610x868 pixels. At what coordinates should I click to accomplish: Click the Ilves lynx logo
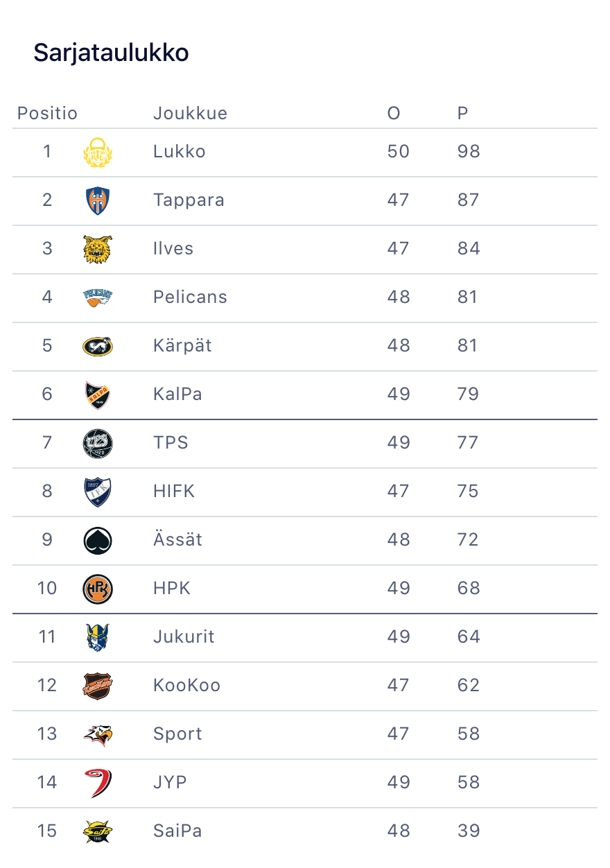(97, 249)
